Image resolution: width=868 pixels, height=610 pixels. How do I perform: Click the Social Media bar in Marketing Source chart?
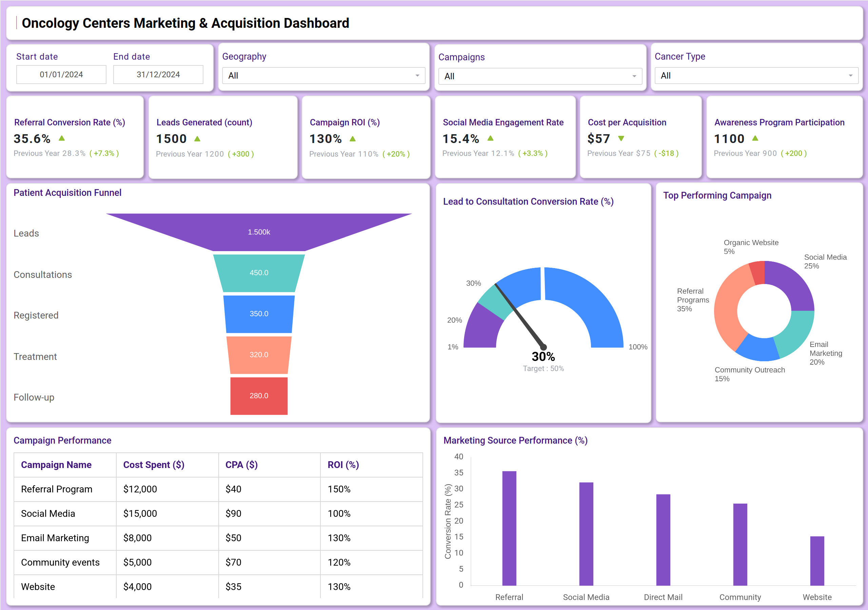(586, 534)
